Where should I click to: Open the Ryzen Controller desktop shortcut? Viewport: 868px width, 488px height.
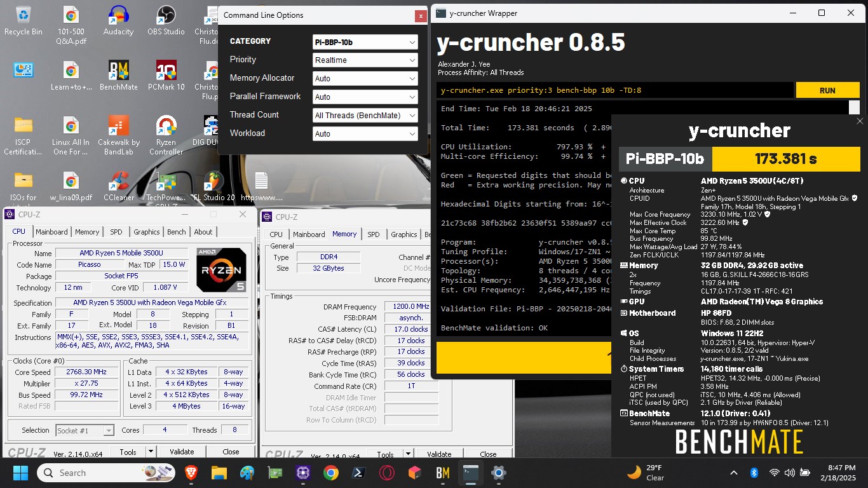pos(166,135)
